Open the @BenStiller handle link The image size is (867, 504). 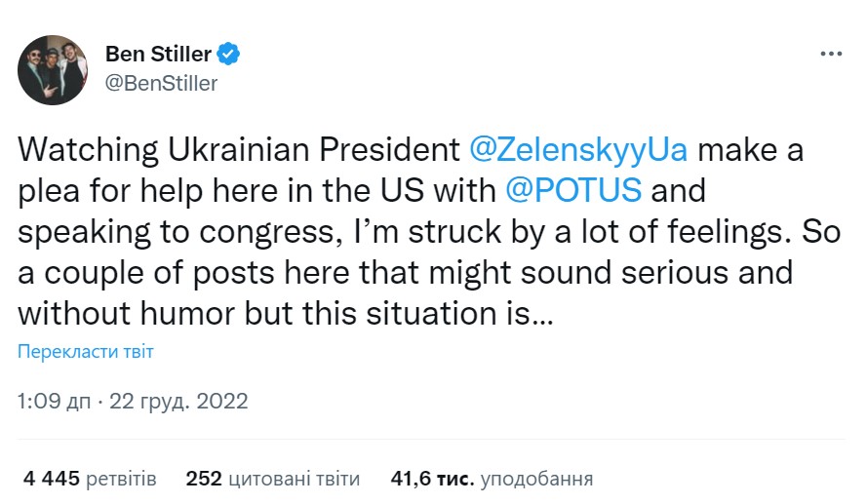161,83
